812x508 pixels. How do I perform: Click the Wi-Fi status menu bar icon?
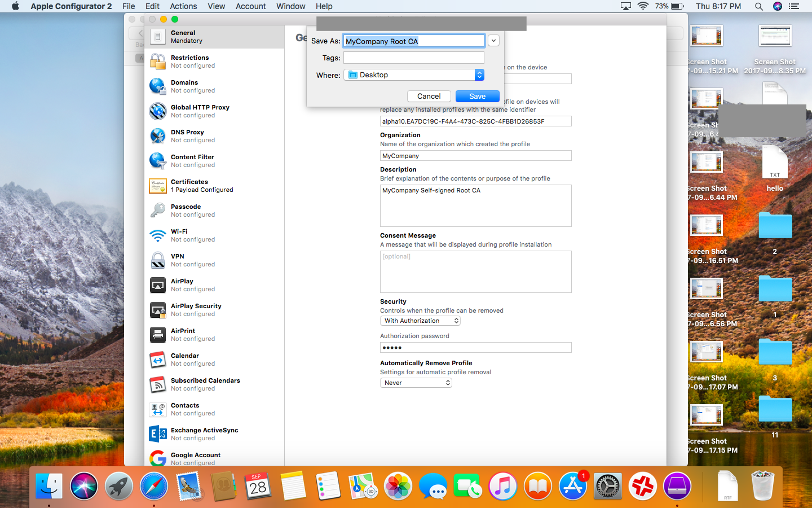tap(643, 6)
